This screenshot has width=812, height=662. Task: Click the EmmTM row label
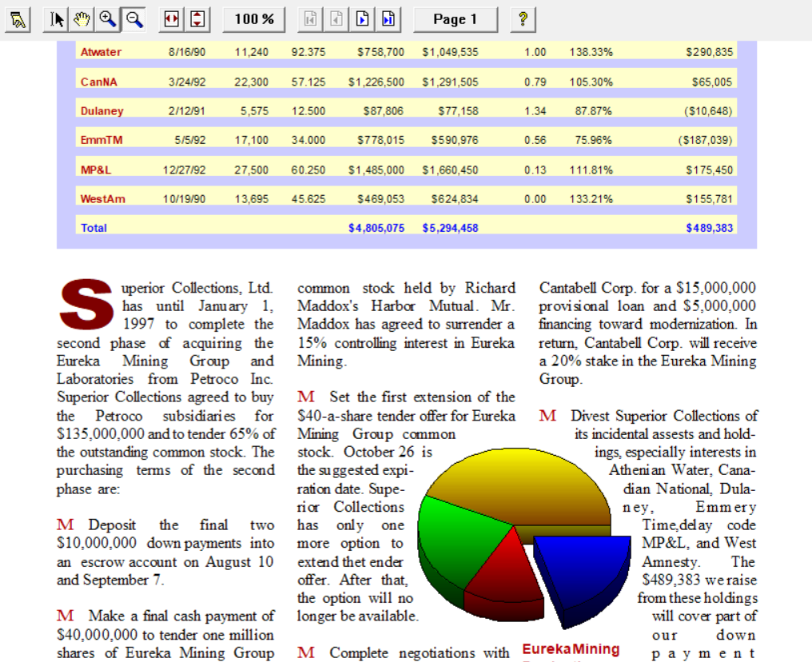point(101,140)
